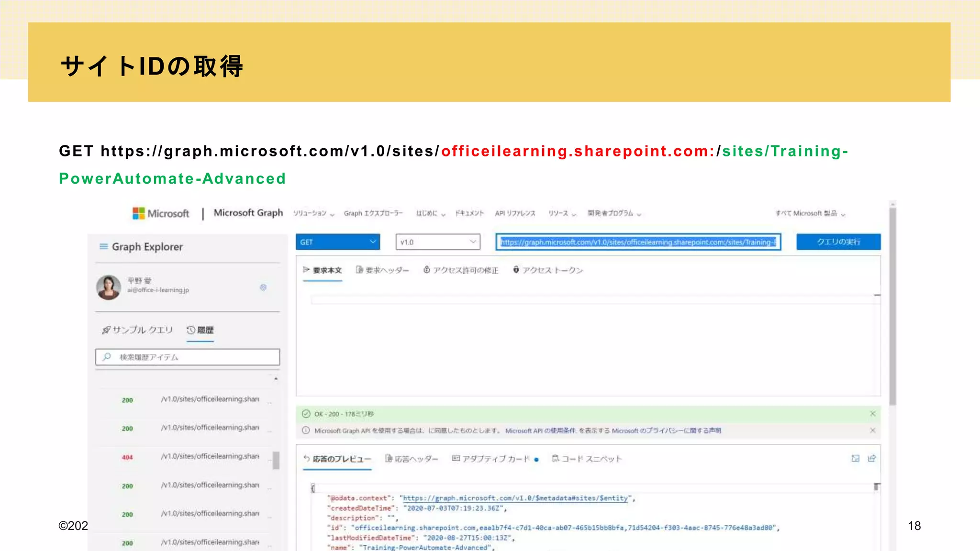Click the expand response area icon

(x=856, y=459)
